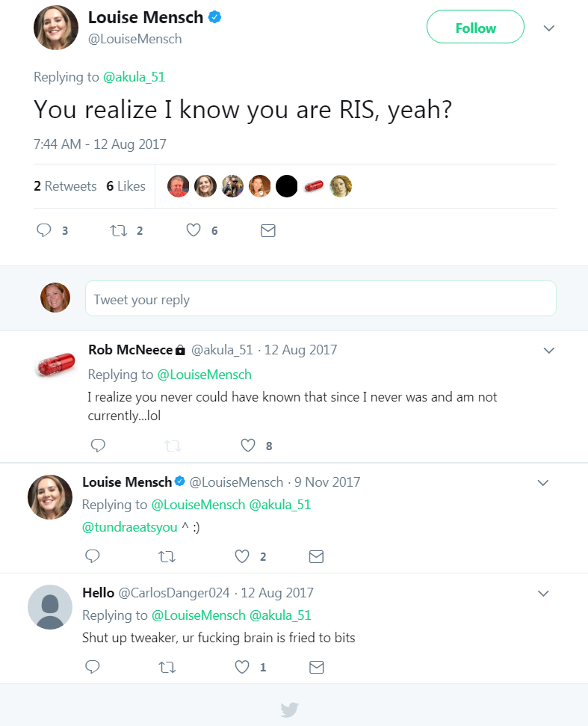Viewport: 588px width, 726px height.
Task: Message icon under CarlosDanger024's reply
Action: point(317,667)
